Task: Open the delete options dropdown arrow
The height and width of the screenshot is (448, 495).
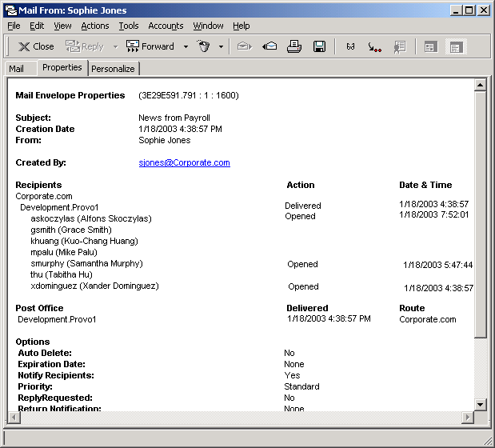Action: pos(221,46)
